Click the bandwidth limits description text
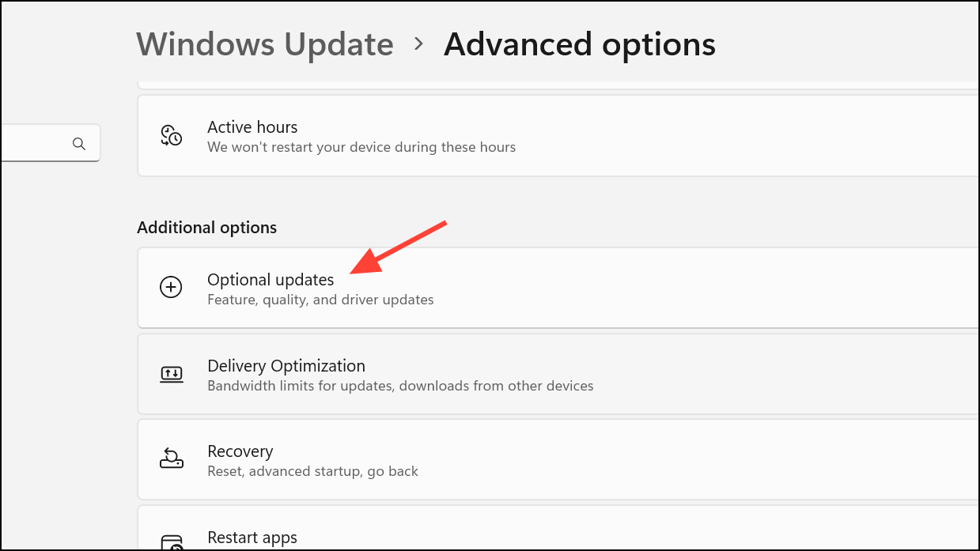 pyautogui.click(x=400, y=386)
